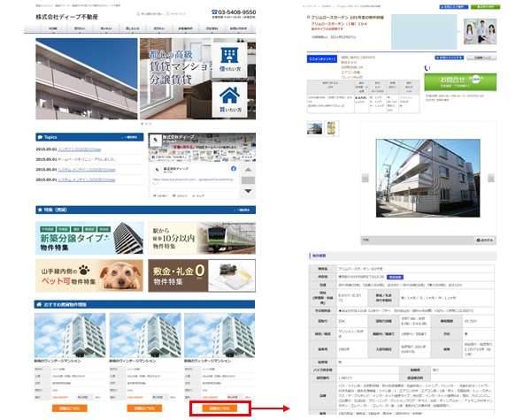Click the green button at the detail page top right

click(485, 7)
